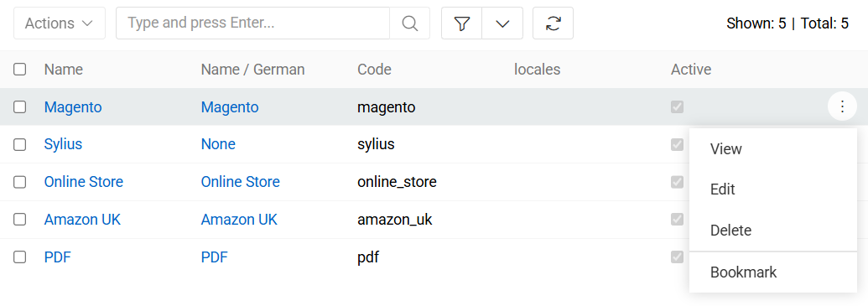868x306 pixels.
Task: Refresh the list with the reload icon
Action: [x=553, y=23]
